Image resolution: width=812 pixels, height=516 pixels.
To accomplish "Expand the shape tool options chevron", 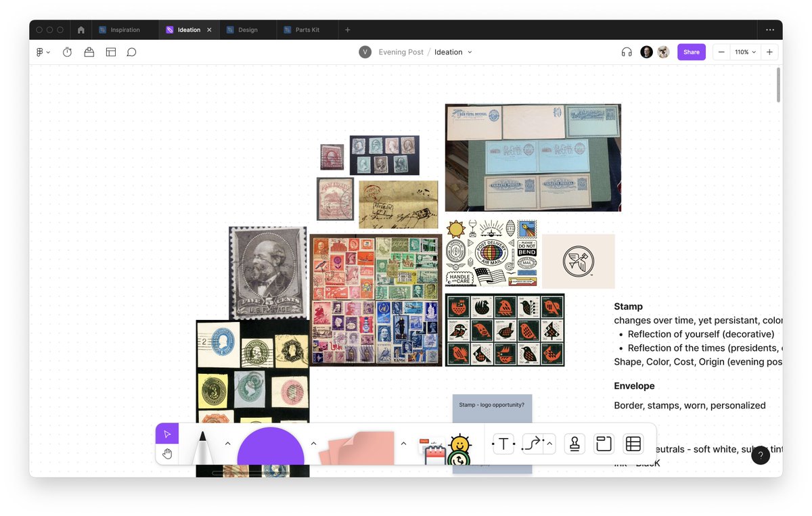I will pos(313,443).
